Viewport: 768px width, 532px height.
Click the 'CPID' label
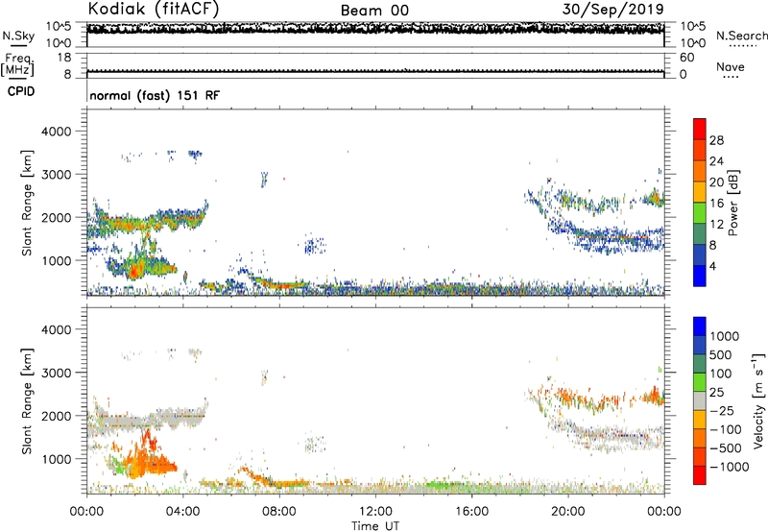tap(21, 91)
